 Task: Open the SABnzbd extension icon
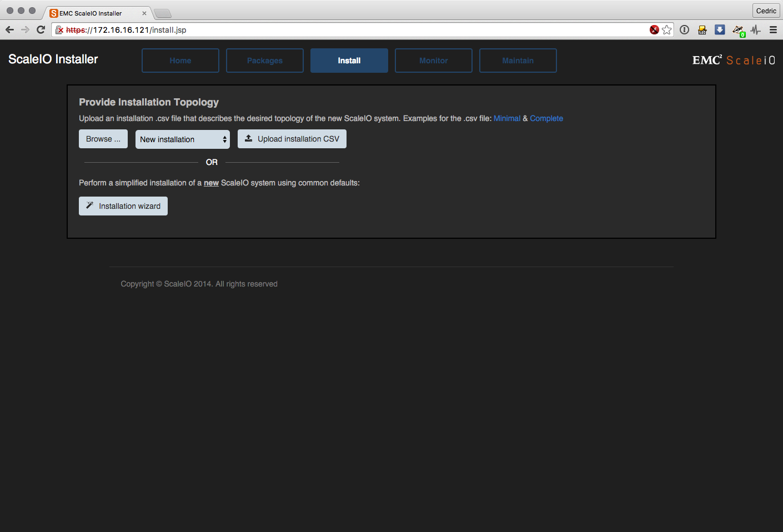click(x=702, y=30)
